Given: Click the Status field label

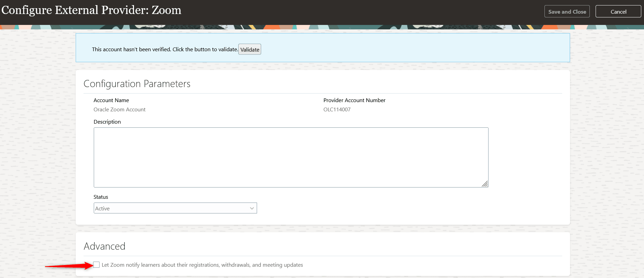Looking at the screenshot, I should coord(101,197).
